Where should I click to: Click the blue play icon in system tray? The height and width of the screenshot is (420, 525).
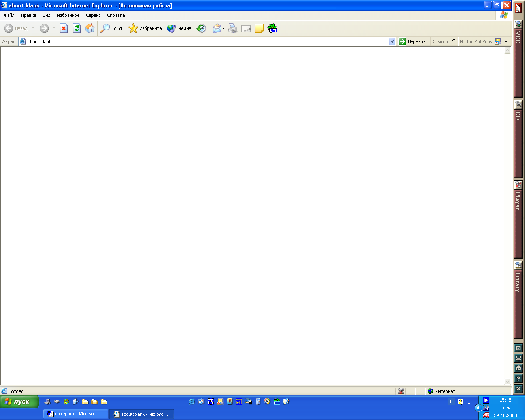[486, 400]
